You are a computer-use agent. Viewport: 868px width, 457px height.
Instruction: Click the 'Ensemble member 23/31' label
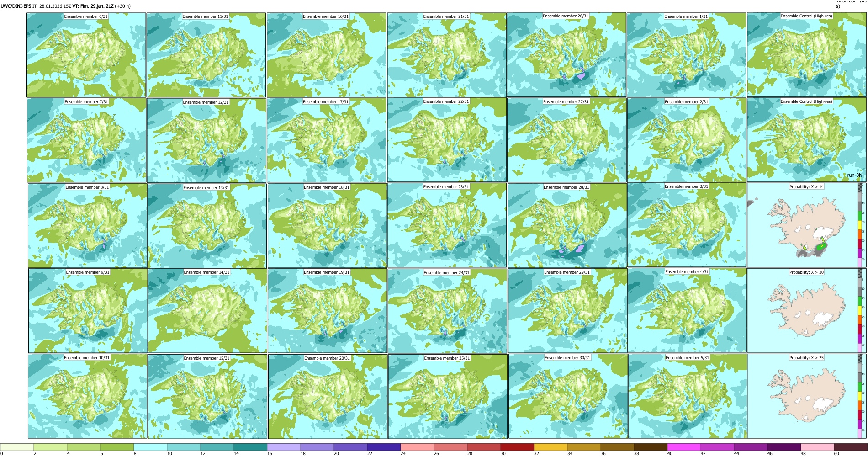coord(446,187)
